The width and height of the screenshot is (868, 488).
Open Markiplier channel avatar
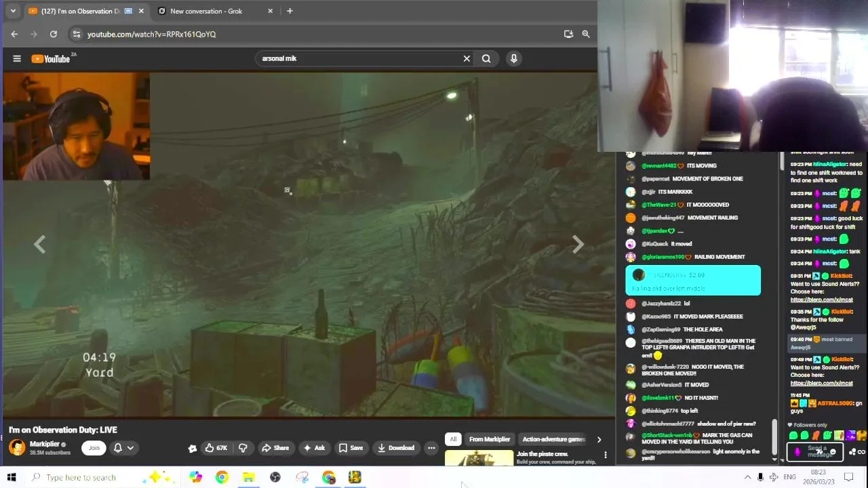(x=17, y=447)
